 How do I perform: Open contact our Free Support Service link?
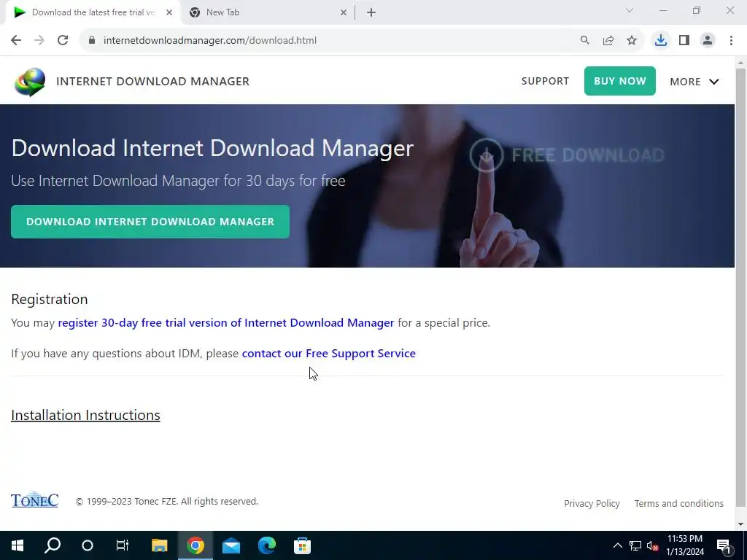tap(329, 354)
